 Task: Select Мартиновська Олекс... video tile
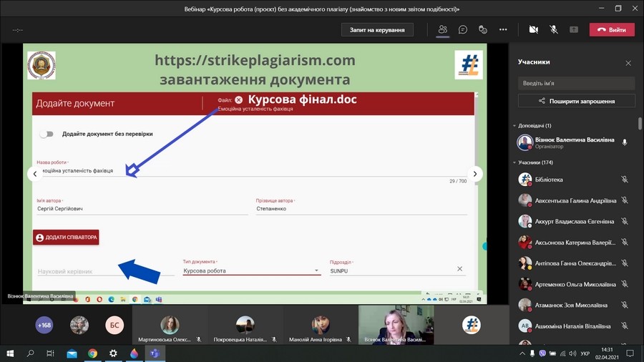(x=169, y=325)
